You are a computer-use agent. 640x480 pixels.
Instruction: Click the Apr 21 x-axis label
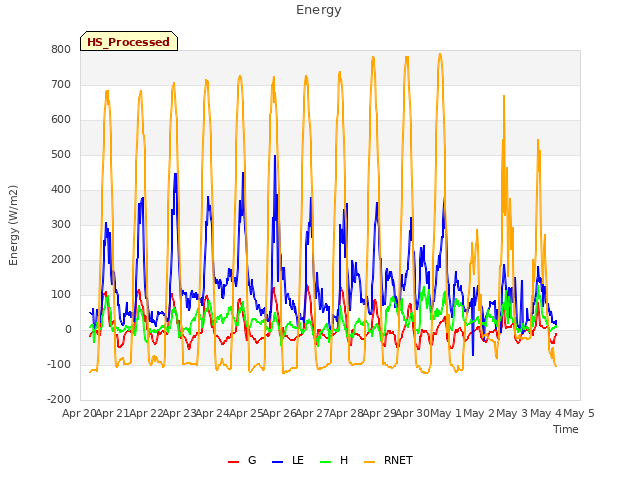[x=112, y=413]
